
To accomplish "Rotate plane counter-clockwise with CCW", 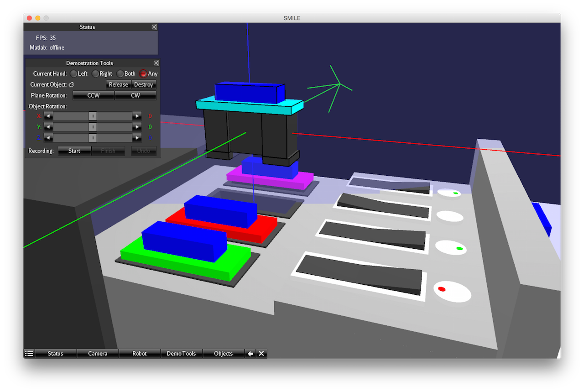I will click(94, 95).
